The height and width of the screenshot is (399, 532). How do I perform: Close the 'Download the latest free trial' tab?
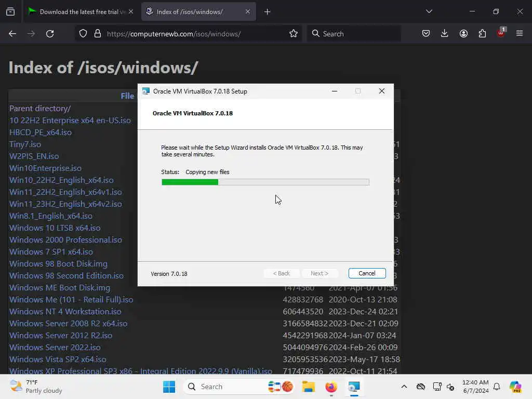tap(131, 11)
